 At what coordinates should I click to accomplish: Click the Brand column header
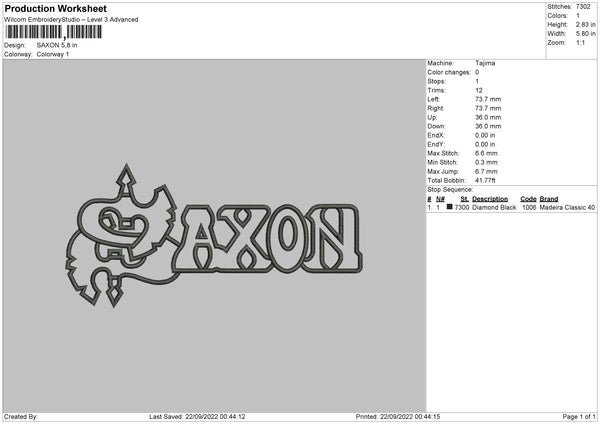click(x=549, y=199)
